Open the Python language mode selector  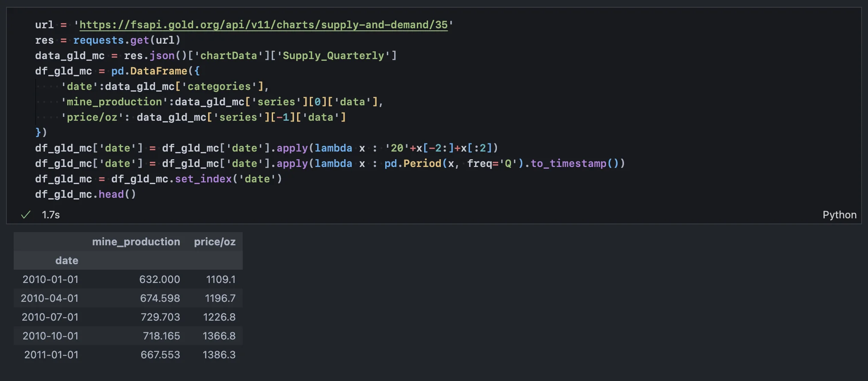click(839, 215)
